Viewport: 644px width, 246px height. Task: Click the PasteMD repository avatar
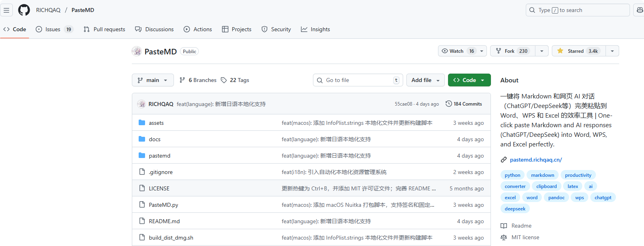(137, 51)
